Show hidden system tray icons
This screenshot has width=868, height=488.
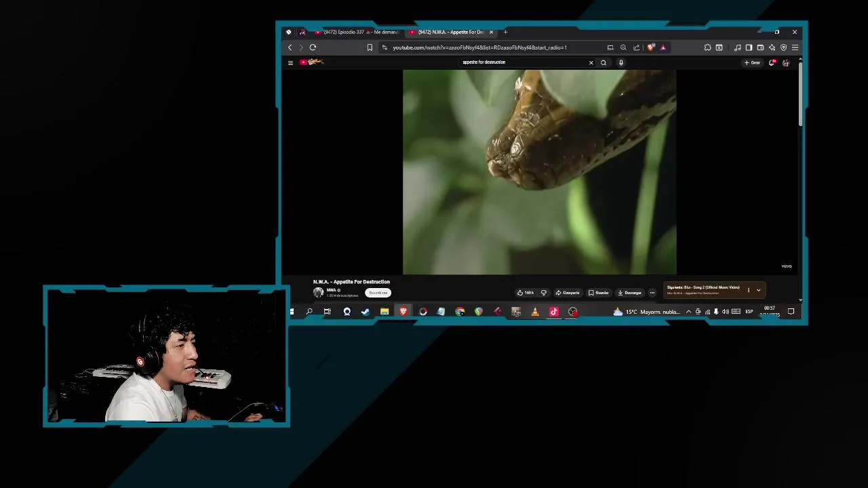(688, 312)
